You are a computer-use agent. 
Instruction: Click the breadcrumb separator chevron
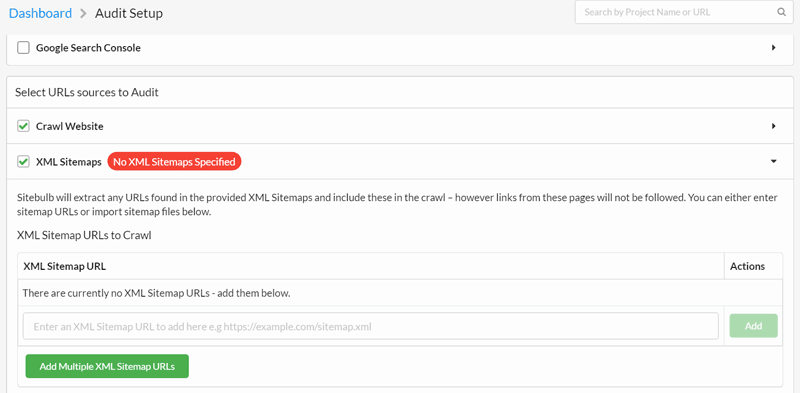coord(83,14)
